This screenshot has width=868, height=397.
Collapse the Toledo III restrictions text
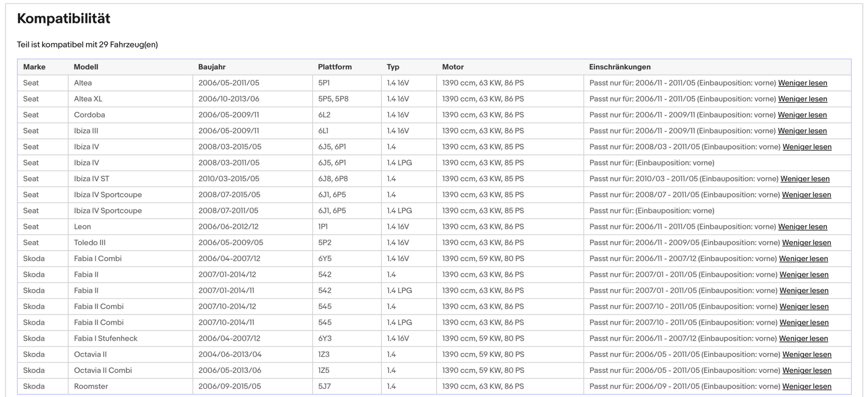pos(806,243)
